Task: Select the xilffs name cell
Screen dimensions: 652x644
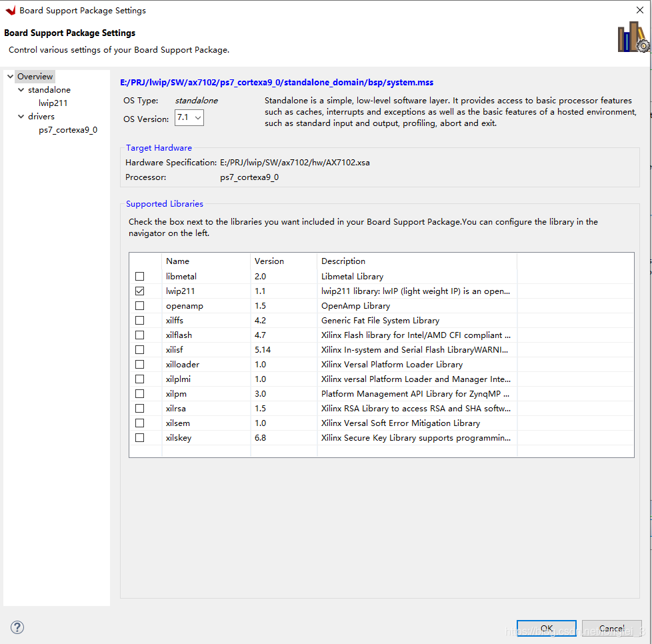Action: pyautogui.click(x=174, y=321)
